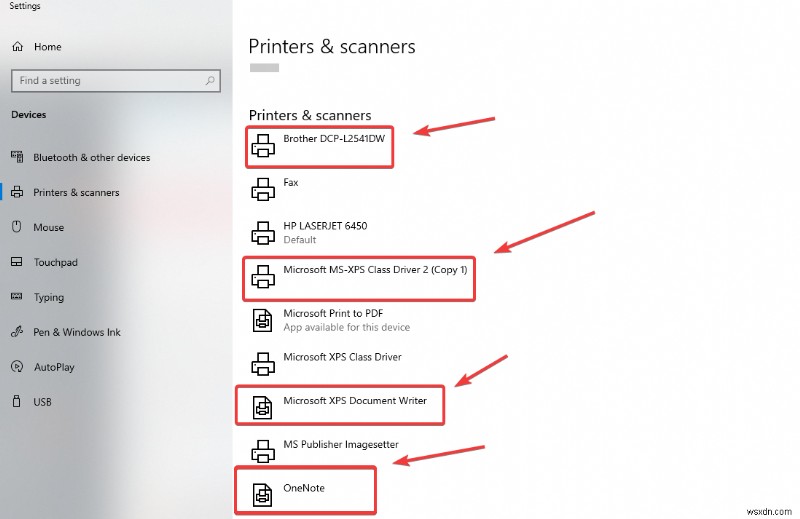The image size is (800, 519).
Task: Click the Default label under HP LASERJET
Action: 300,240
